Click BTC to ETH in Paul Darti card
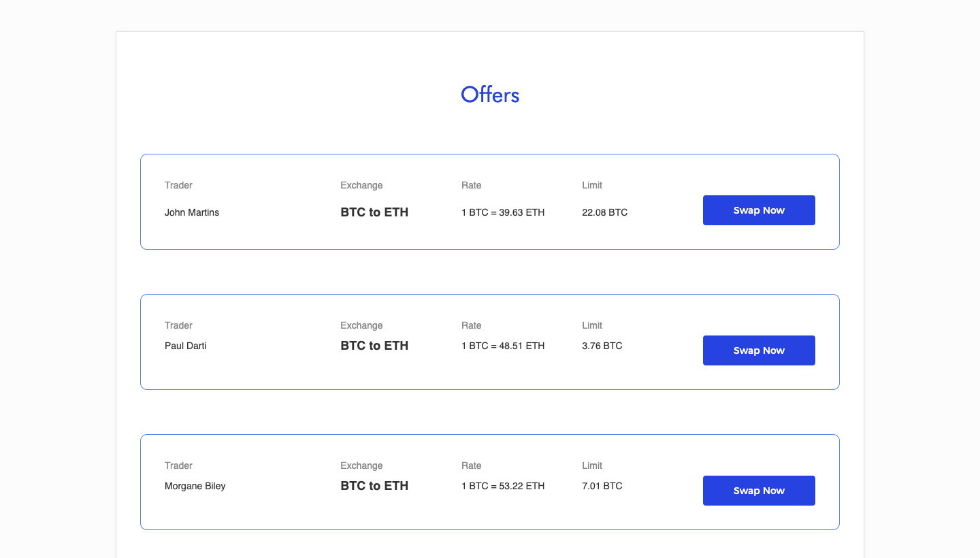 tap(374, 346)
